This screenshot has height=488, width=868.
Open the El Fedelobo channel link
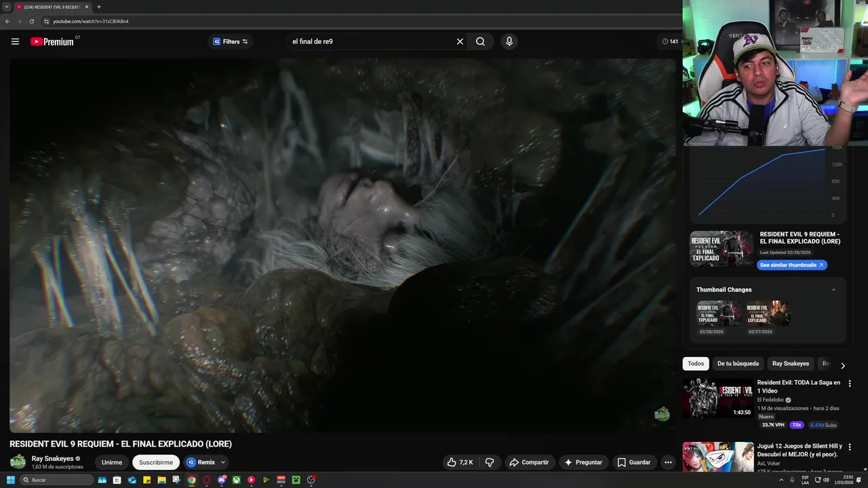tap(770, 400)
